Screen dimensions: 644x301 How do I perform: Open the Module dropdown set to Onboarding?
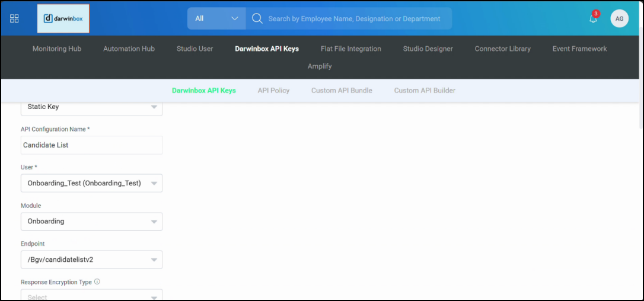coord(91,221)
